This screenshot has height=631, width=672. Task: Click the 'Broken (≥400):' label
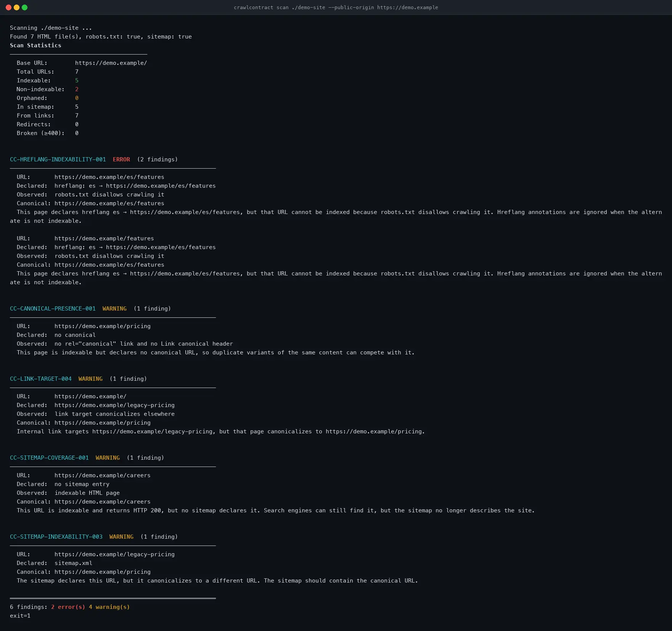tap(40, 133)
